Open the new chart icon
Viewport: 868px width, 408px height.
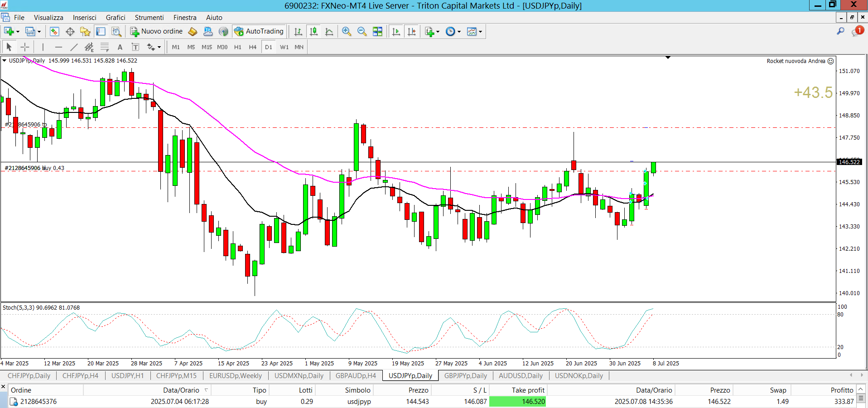tap(9, 31)
